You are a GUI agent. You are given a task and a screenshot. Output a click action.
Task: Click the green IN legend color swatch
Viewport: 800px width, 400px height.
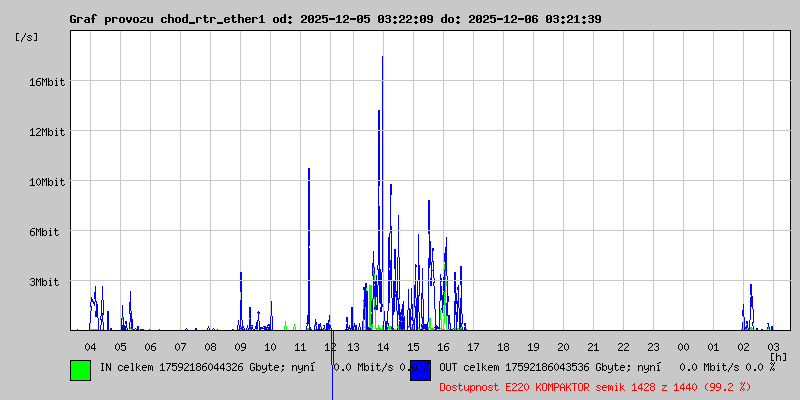tap(80, 369)
